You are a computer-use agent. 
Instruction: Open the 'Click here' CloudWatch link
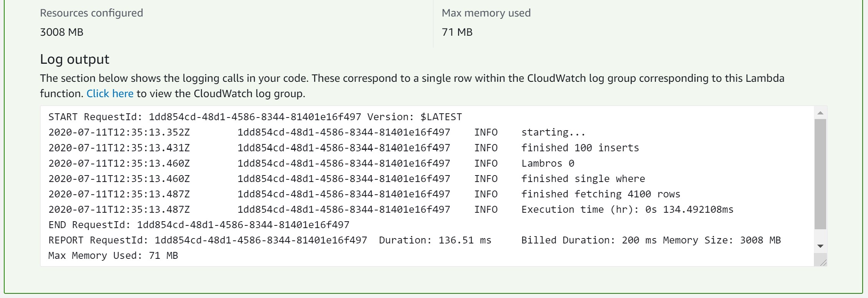(110, 94)
